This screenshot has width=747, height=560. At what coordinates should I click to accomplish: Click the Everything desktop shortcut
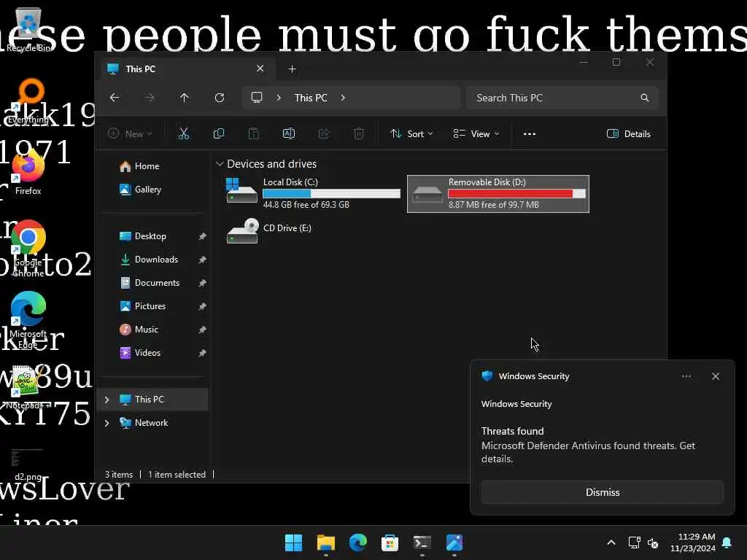pyautogui.click(x=28, y=101)
